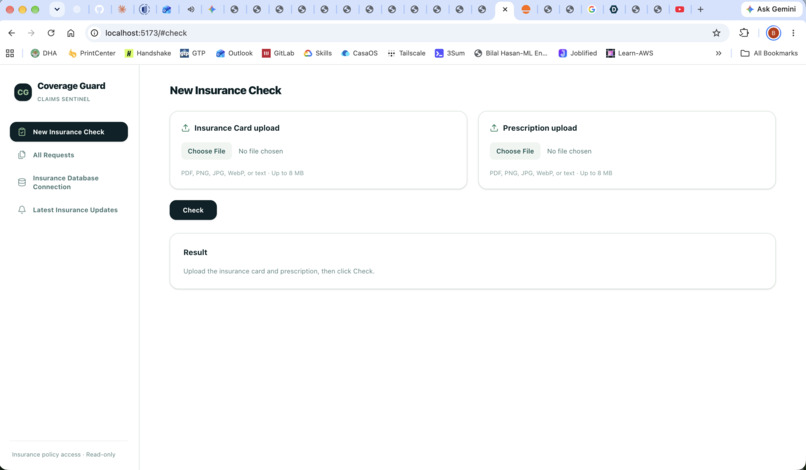806x470 pixels.
Task: Show hidden bookmarks via the double-chevron overflow
Action: coord(718,53)
